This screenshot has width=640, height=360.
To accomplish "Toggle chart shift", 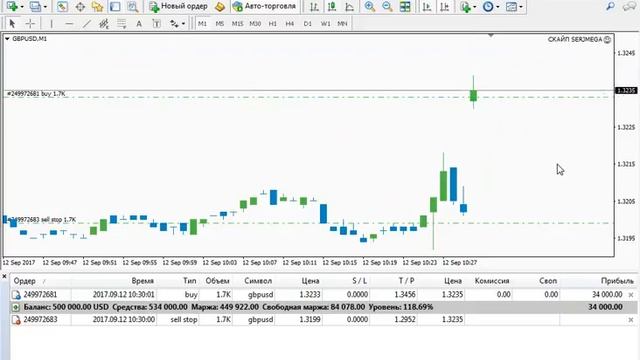I will pyautogui.click(x=444, y=7).
